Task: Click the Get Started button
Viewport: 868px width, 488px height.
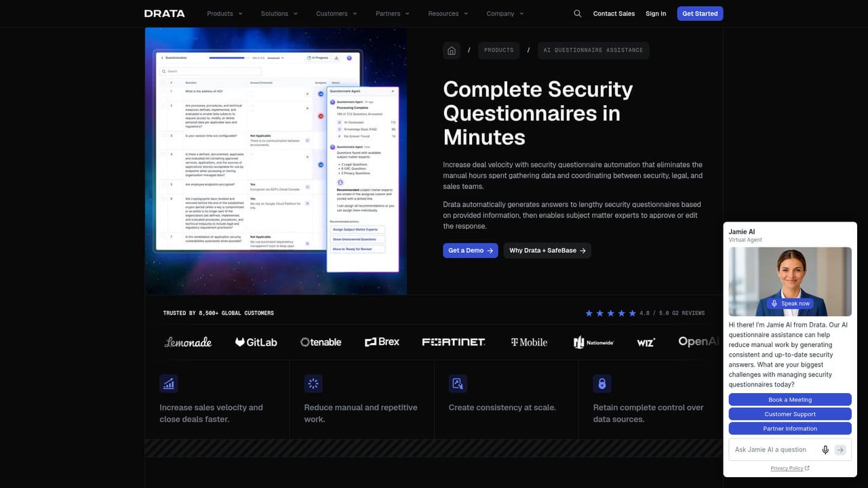Action: pyautogui.click(x=700, y=14)
